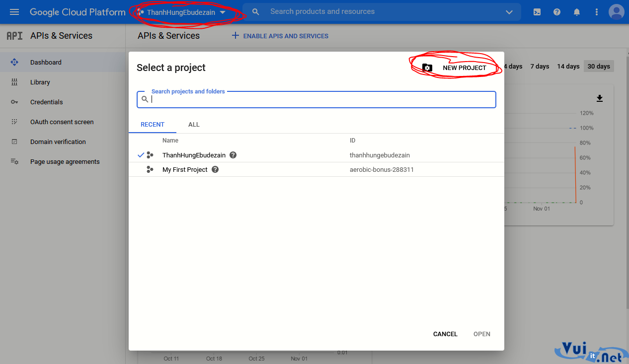Click the CANCEL button in the dialog
Screen dimensions: 629x364
point(445,334)
